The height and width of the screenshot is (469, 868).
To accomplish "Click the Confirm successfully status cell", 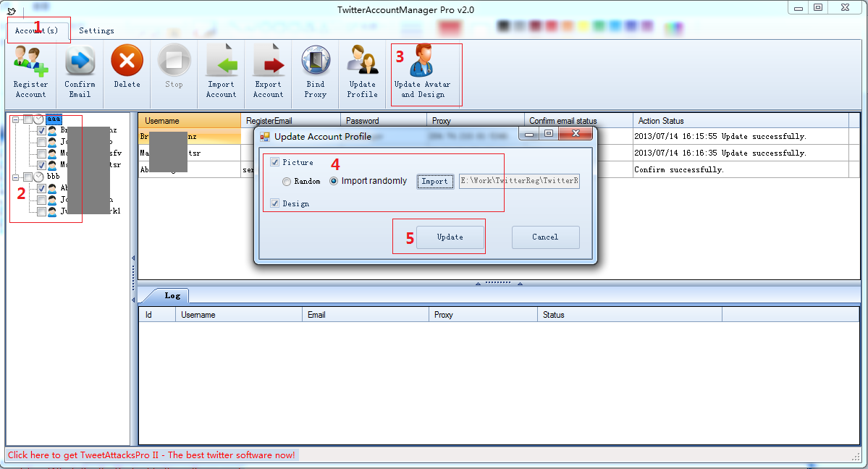I will 741,169.
